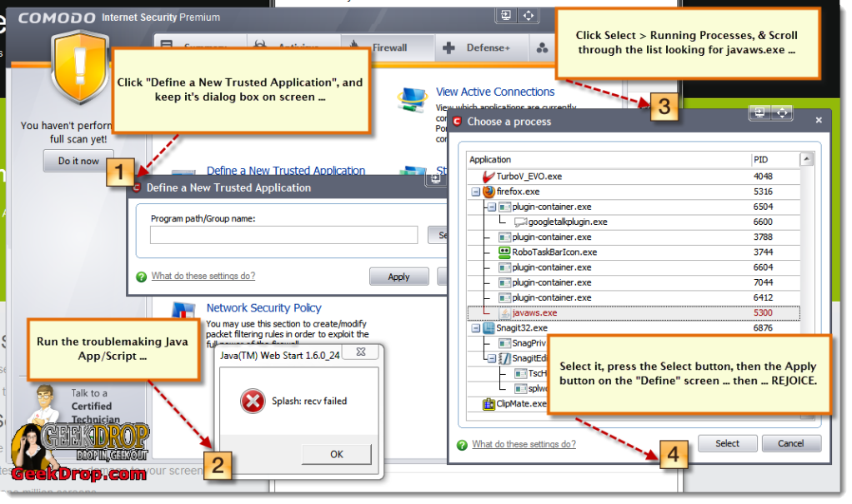Click the View Active Connections monitor icon

tap(412, 99)
